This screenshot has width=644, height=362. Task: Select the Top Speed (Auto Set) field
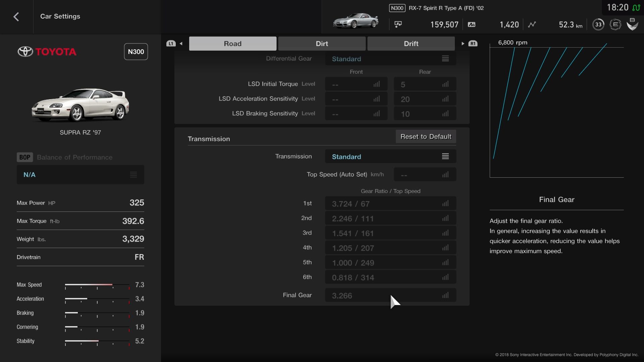pyautogui.click(x=425, y=175)
